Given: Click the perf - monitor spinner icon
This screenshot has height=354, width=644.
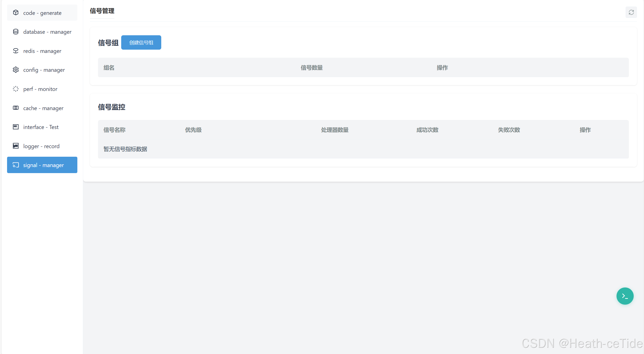Looking at the screenshot, I should [16, 89].
